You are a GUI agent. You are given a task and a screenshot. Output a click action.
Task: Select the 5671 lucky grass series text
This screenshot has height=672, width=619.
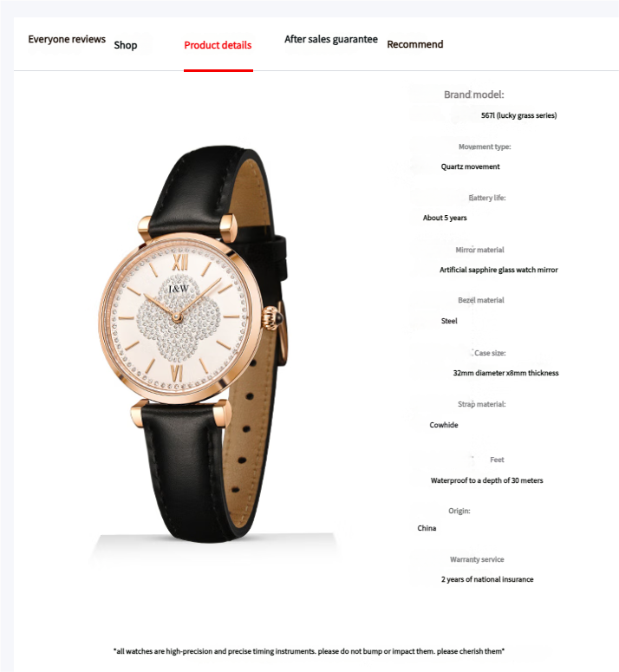[x=518, y=115]
